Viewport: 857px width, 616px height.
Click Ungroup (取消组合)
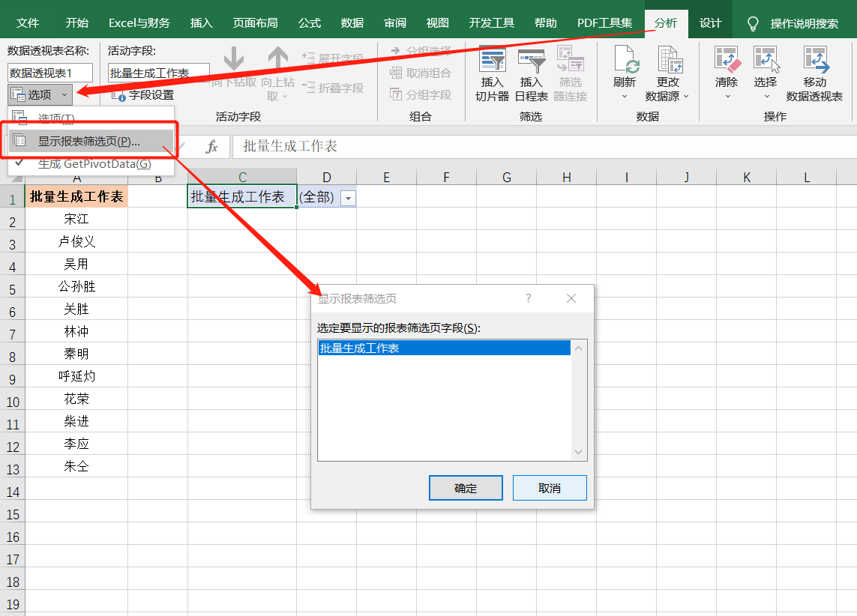421,73
